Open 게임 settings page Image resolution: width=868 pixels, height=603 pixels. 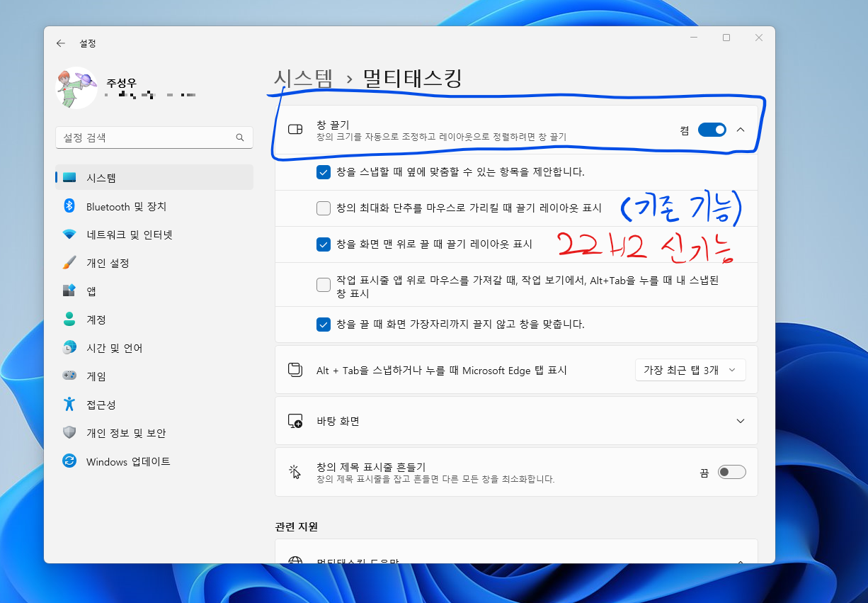pyautogui.click(x=154, y=376)
